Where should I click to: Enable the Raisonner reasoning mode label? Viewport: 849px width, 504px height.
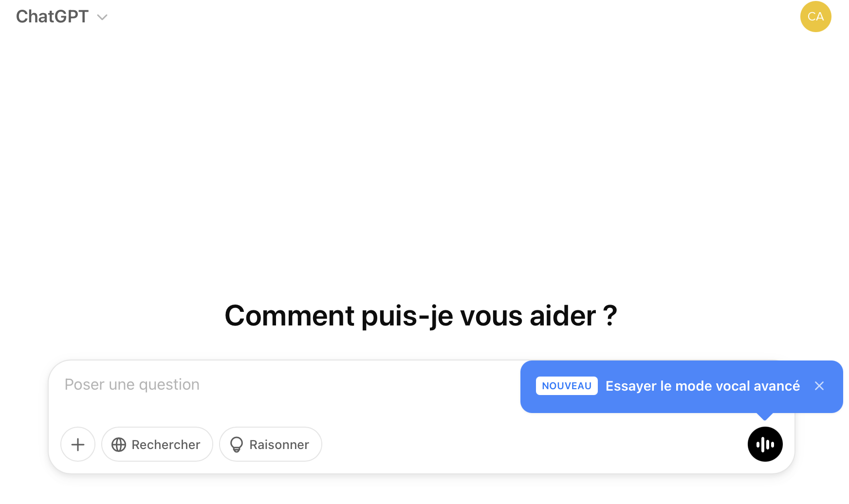pos(279,445)
